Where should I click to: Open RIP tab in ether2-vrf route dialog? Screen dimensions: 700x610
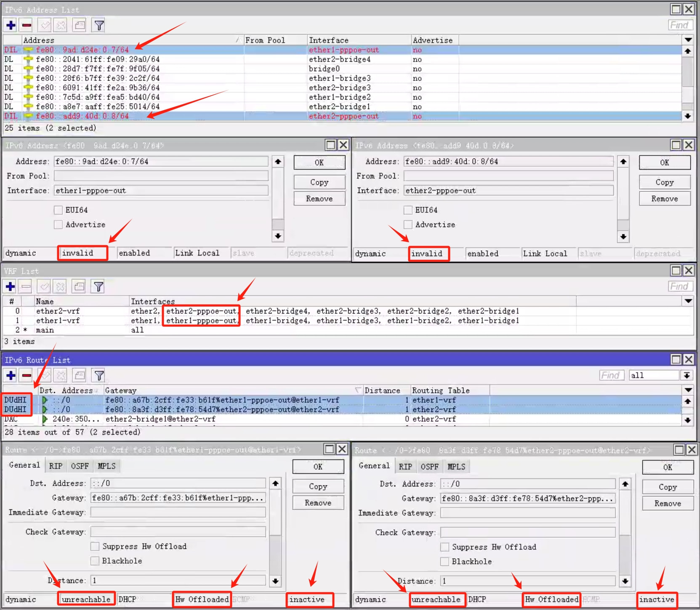point(405,467)
